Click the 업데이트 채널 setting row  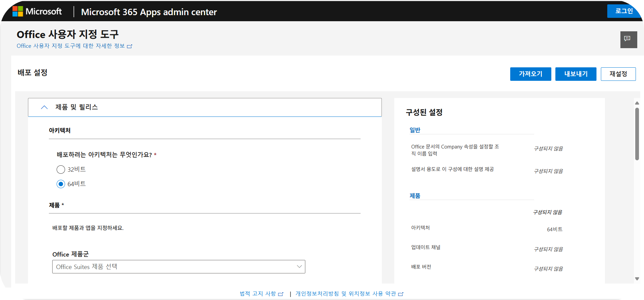click(x=487, y=248)
